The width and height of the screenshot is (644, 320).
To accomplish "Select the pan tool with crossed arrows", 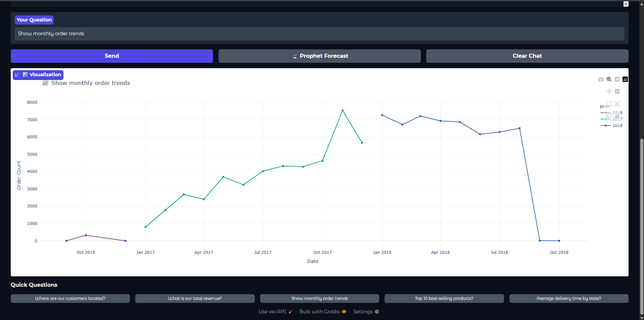I will tap(609, 91).
